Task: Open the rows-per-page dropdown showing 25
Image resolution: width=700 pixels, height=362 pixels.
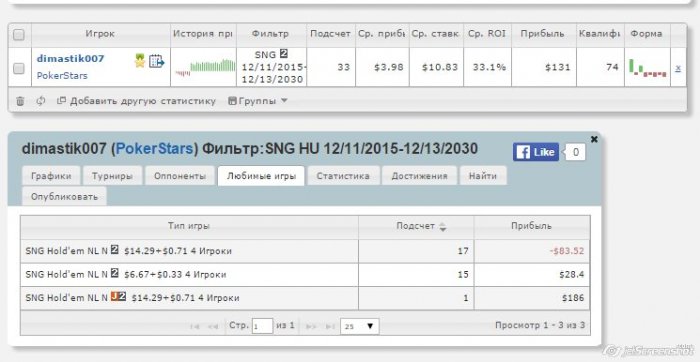Action: (x=360, y=326)
